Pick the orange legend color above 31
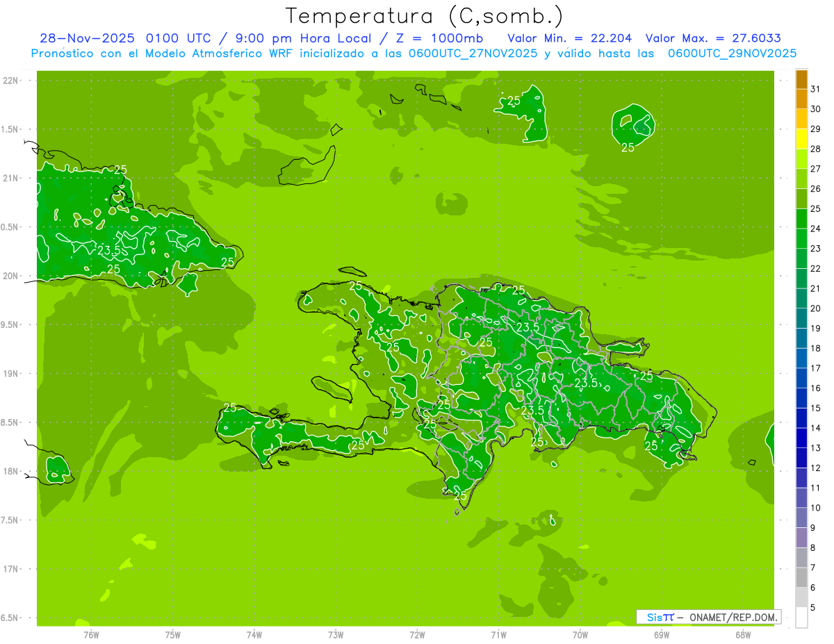This screenshot has height=644, width=834. (x=801, y=79)
